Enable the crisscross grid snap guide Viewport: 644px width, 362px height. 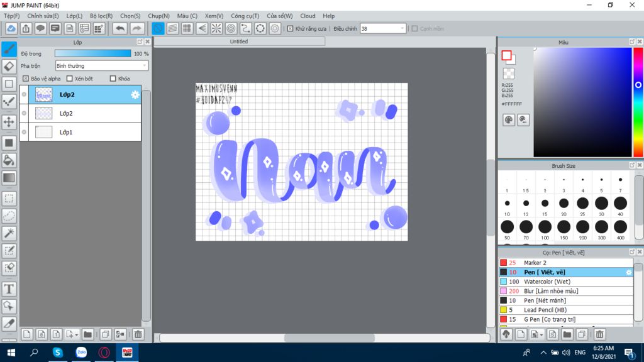click(187, 28)
